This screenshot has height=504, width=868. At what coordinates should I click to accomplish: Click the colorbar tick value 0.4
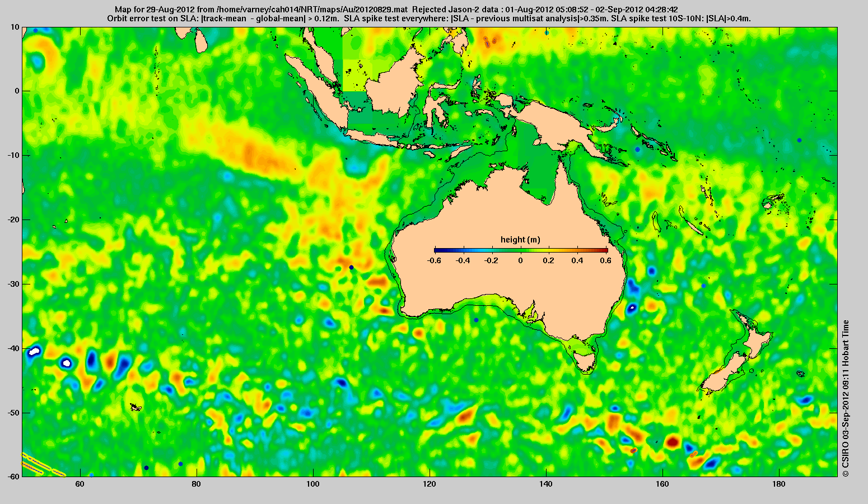pos(578,260)
